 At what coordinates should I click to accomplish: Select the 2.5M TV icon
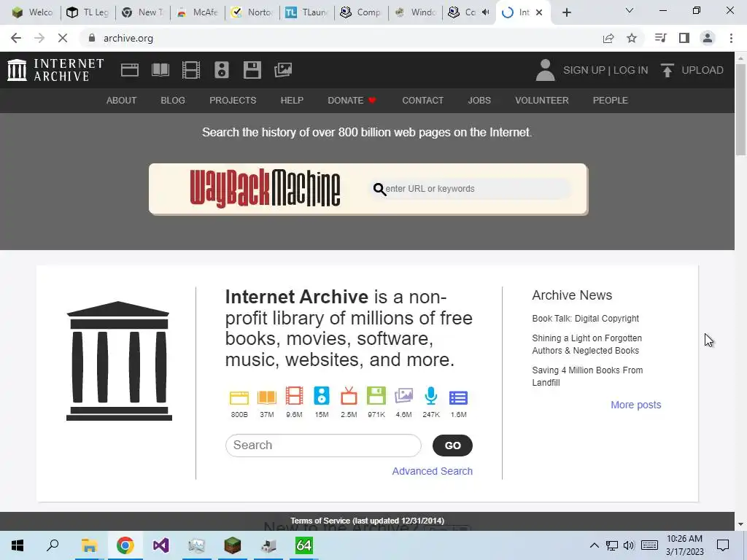pos(349,396)
